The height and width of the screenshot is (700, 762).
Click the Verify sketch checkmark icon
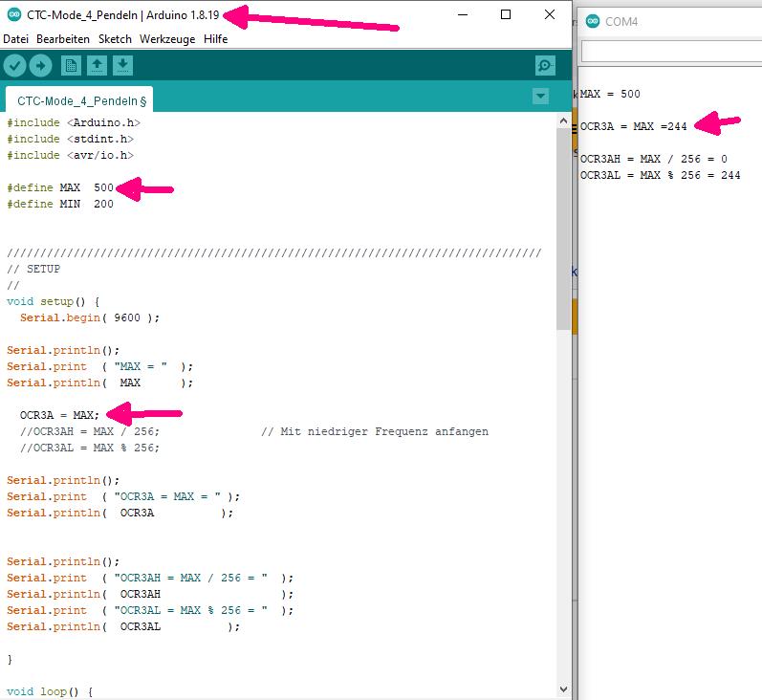click(14, 66)
